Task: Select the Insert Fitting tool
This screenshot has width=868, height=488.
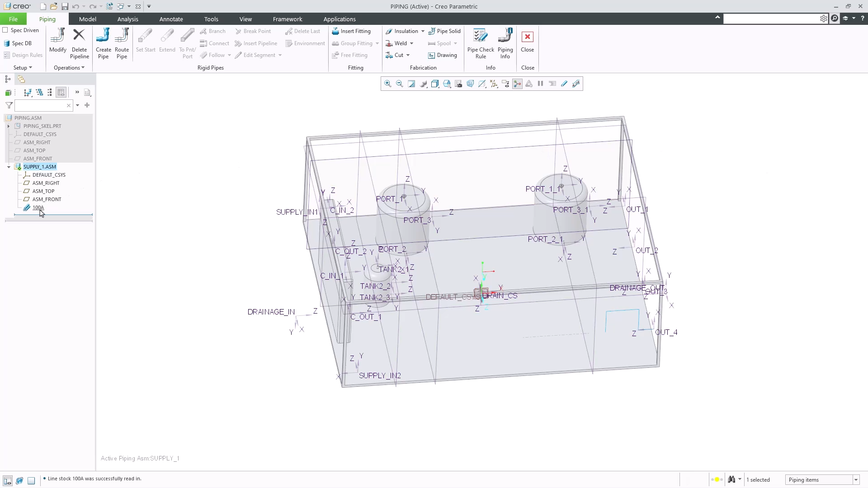Action: 352,31
